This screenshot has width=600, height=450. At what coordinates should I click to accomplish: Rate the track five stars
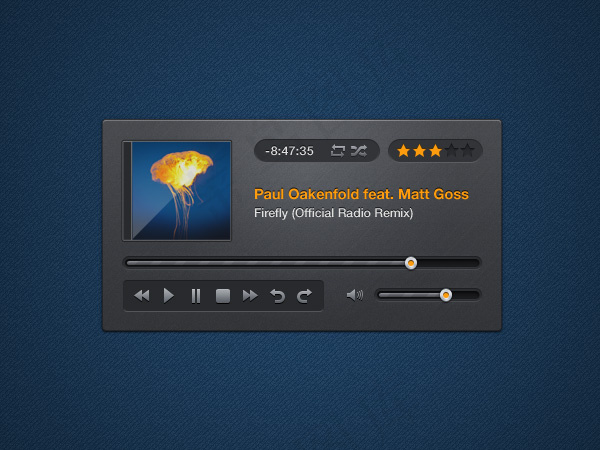pyautogui.click(x=468, y=151)
